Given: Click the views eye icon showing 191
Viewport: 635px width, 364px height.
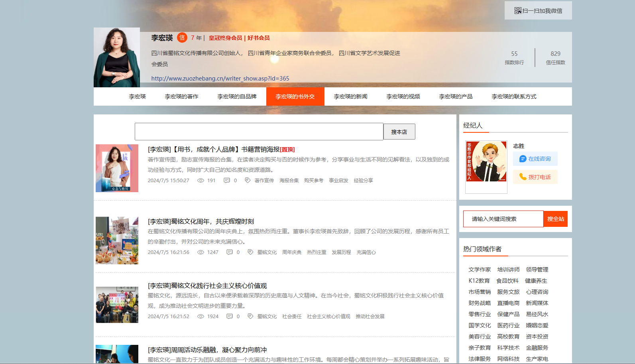Looking at the screenshot, I should tap(201, 181).
